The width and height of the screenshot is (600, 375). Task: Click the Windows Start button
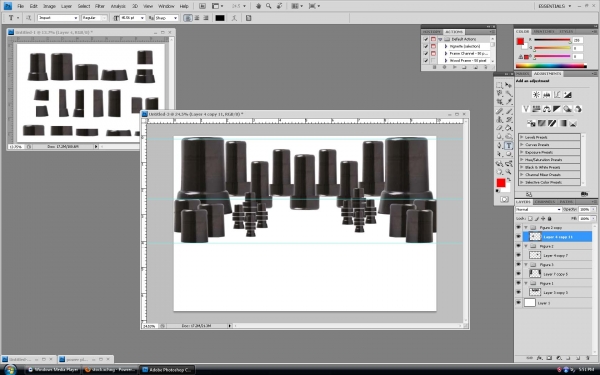click(10, 370)
